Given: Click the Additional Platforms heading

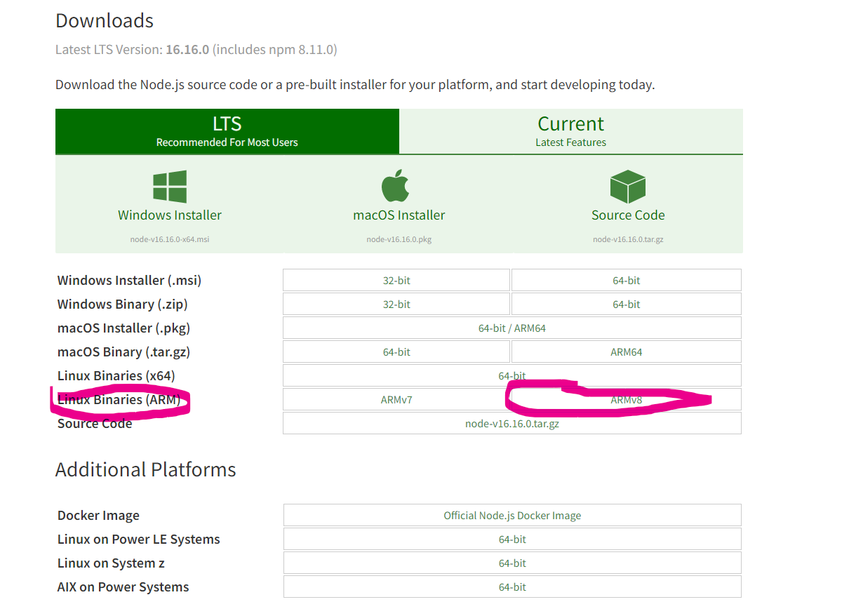Looking at the screenshot, I should (x=146, y=469).
